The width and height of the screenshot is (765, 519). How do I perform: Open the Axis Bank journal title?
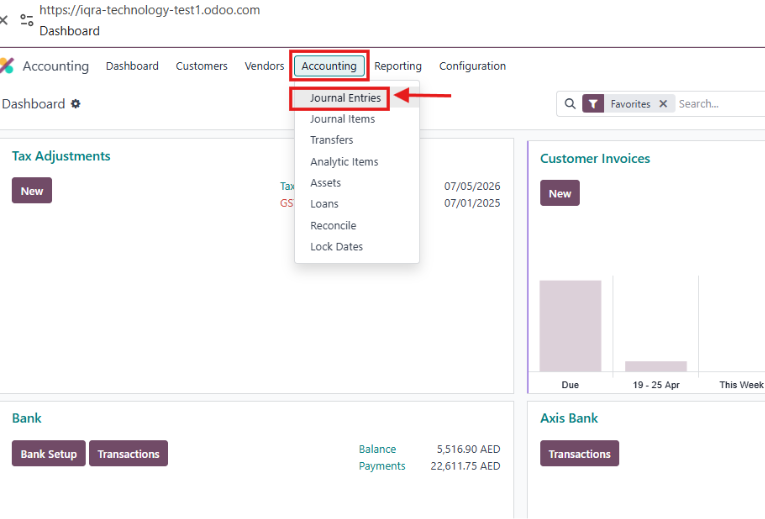point(569,418)
